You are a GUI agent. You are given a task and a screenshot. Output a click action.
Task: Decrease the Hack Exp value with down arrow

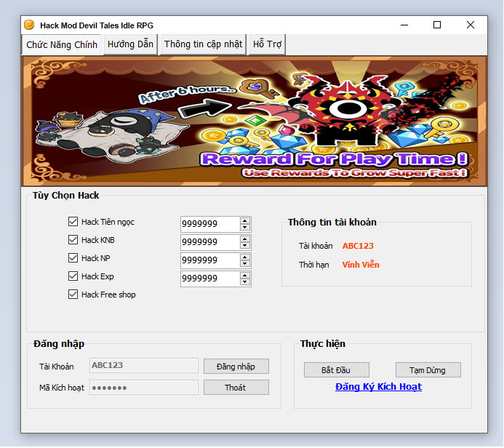[245, 282]
